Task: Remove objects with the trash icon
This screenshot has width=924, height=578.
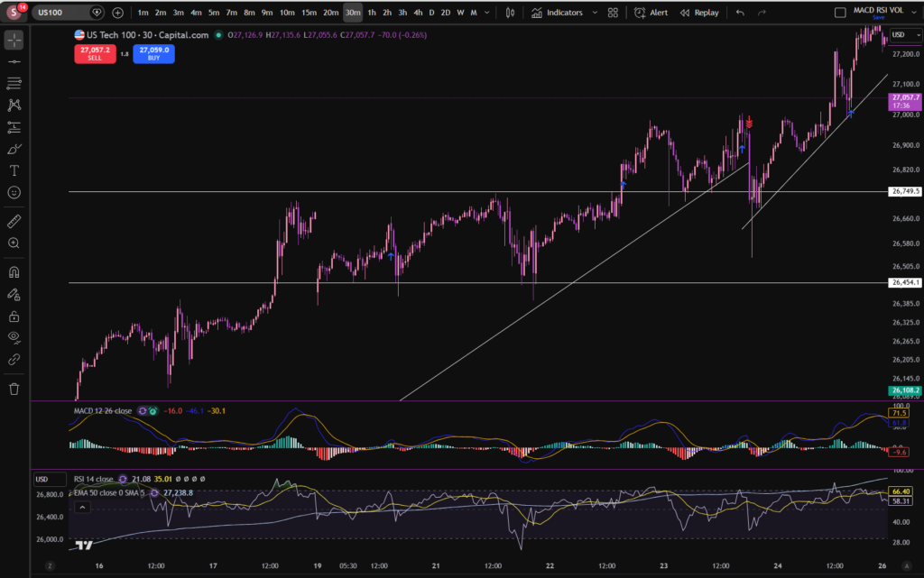Action: (x=14, y=389)
